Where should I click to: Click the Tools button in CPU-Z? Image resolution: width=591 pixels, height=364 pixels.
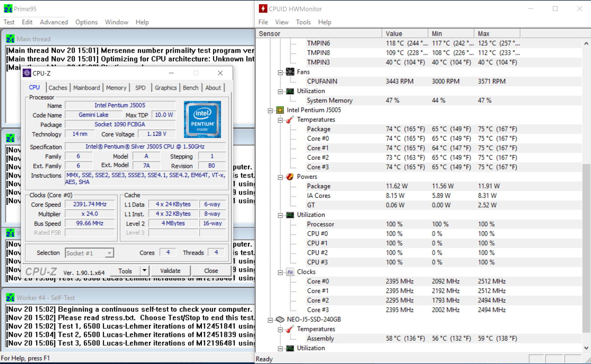coord(125,271)
